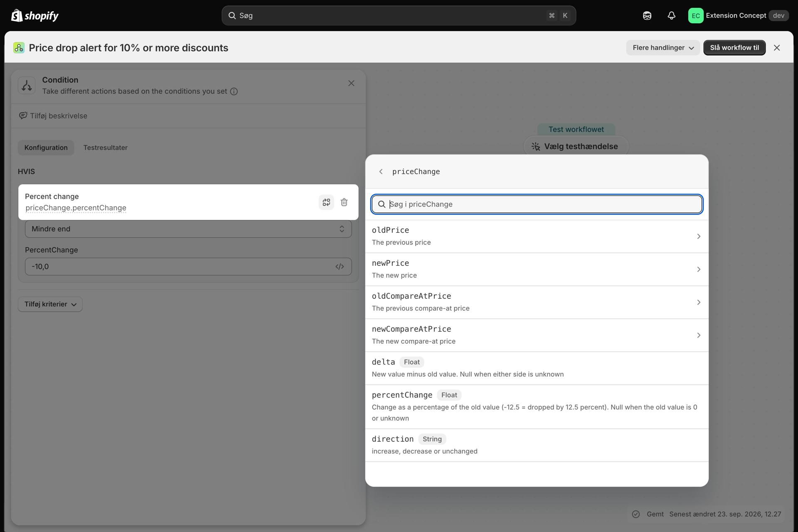Select the percentChange Float variable
This screenshot has height=532, width=798.
click(537, 406)
